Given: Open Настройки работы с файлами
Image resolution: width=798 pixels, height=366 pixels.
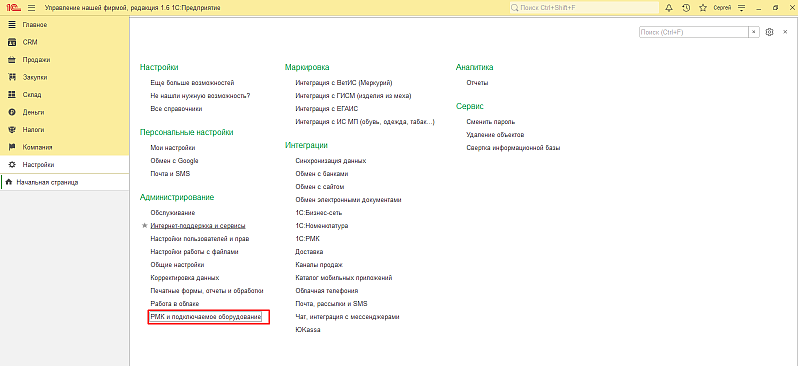Looking at the screenshot, I should (x=194, y=252).
